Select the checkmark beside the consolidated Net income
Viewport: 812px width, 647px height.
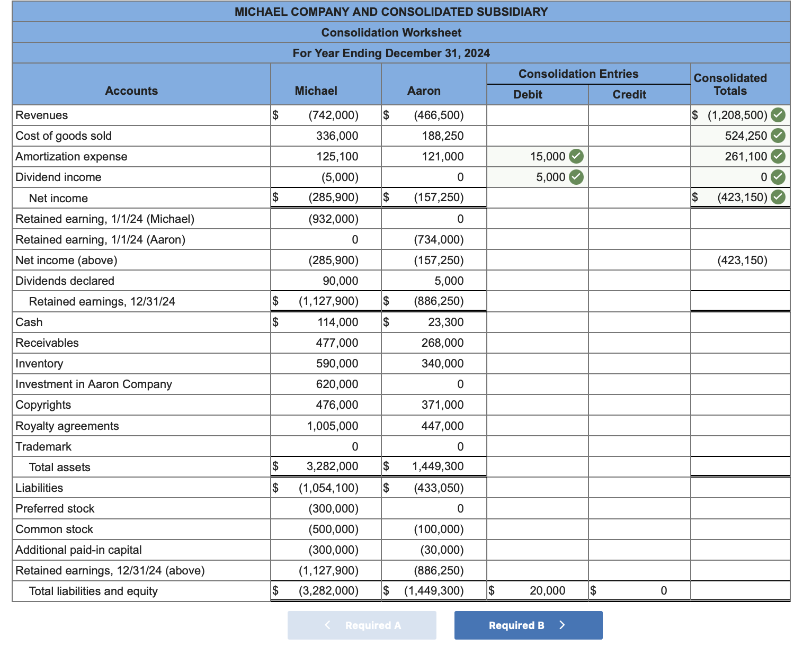pyautogui.click(x=777, y=197)
